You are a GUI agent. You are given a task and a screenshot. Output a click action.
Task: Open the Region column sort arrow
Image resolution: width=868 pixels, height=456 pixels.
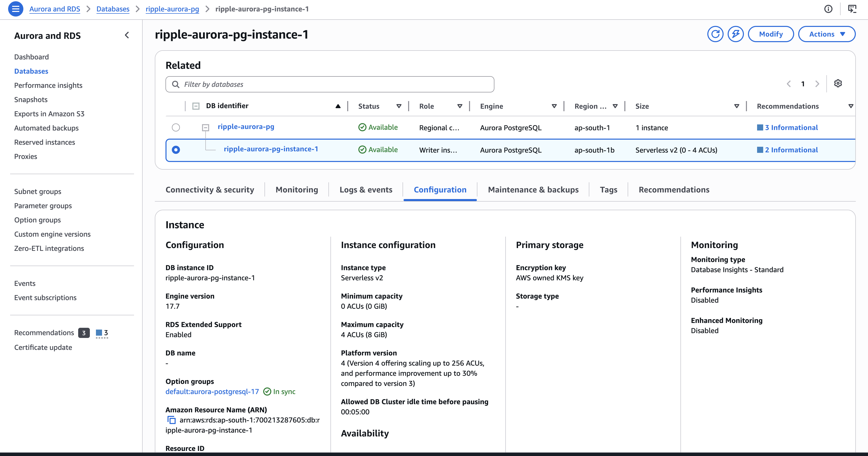(615, 106)
